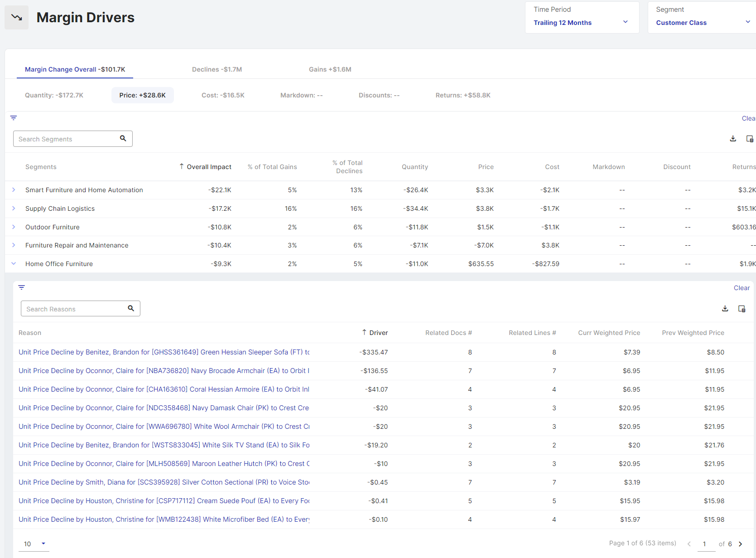Select the Quantity driver filter
756x558 pixels.
54,95
